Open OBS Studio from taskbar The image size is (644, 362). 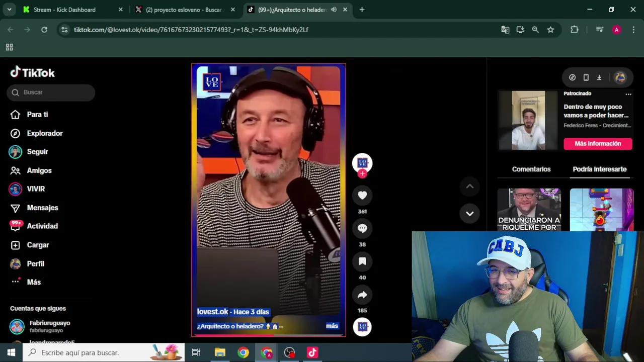pyautogui.click(x=289, y=352)
